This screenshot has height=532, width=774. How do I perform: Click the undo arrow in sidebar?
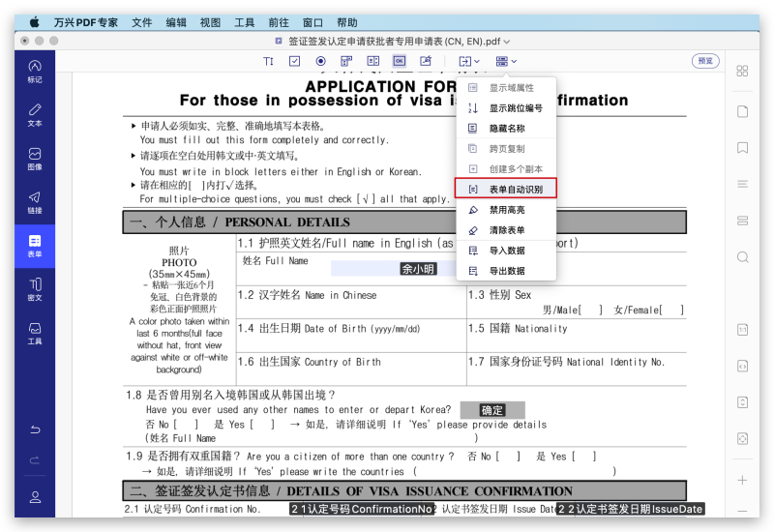[x=35, y=429]
